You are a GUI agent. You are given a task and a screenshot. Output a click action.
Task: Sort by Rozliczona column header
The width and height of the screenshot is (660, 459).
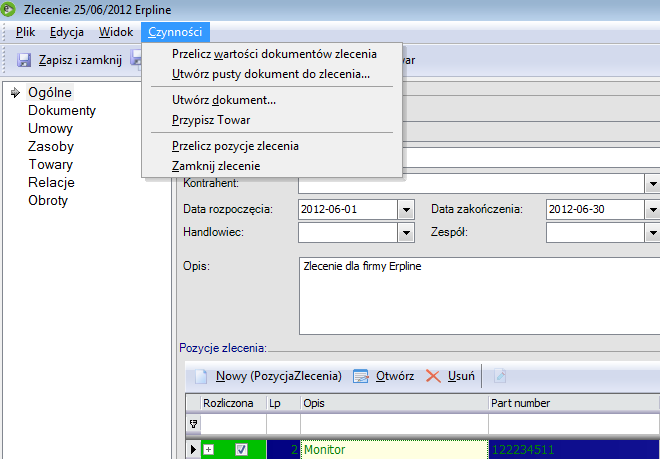(x=234, y=403)
